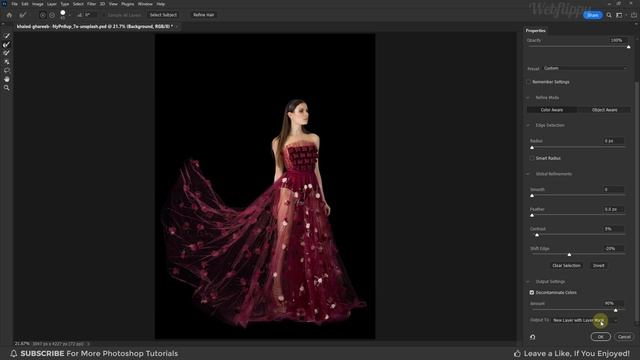This screenshot has height=360, width=640.
Task: Adjust the Shift Edge slider
Action: pyautogui.click(x=569, y=254)
